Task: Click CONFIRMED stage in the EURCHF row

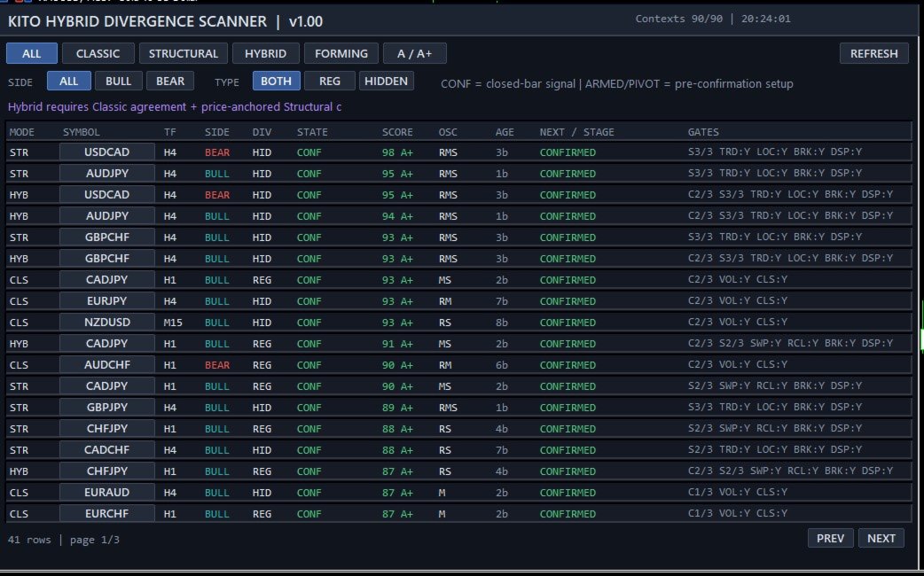Action: [x=568, y=514]
